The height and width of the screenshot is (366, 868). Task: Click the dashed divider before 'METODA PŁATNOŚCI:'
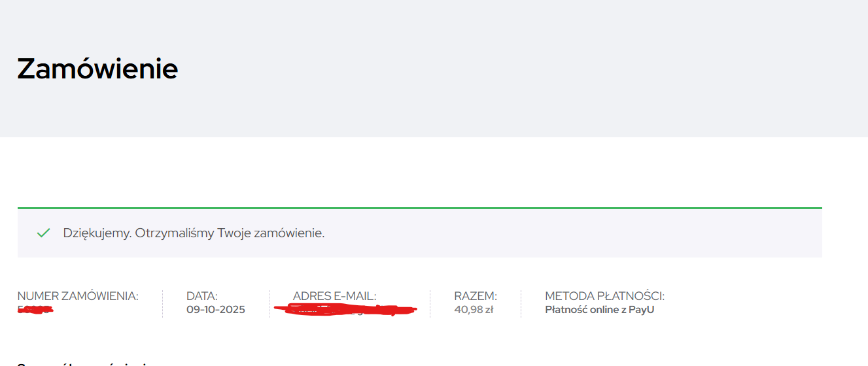(x=521, y=304)
